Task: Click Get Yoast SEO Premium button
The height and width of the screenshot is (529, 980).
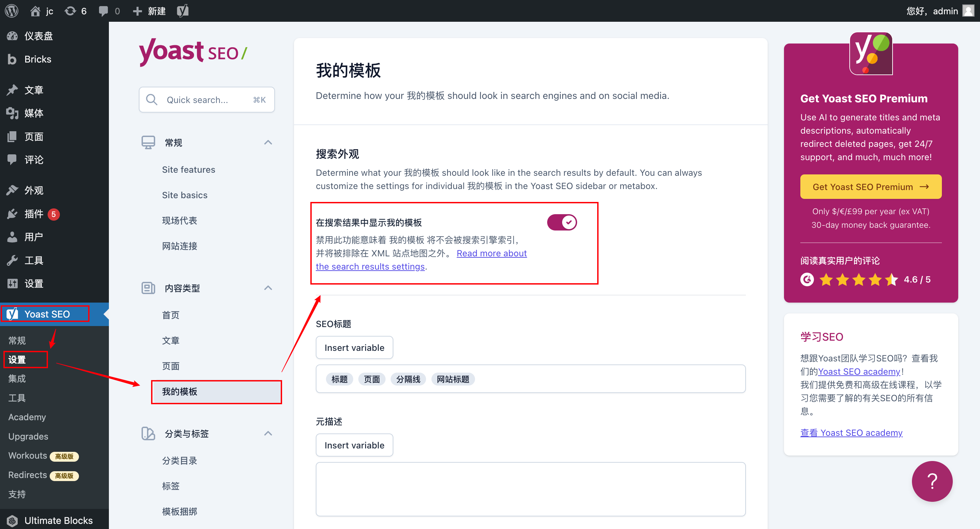Action: (870, 187)
